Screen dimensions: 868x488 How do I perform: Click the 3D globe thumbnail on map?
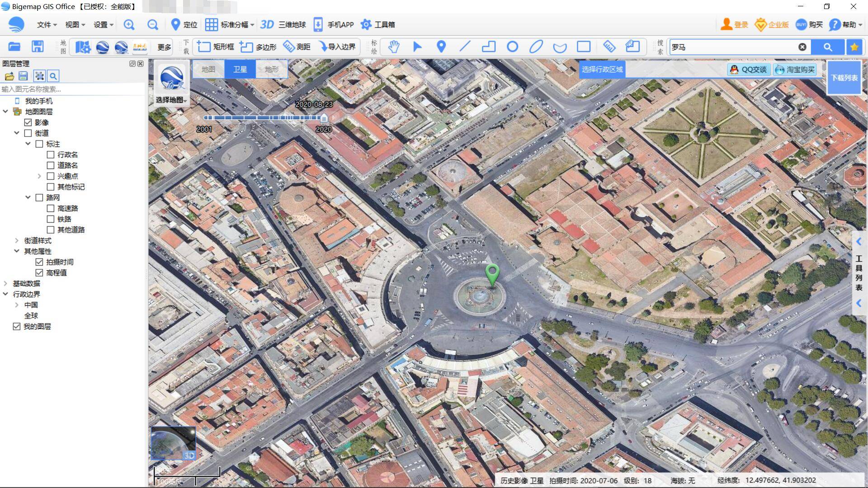coord(173,443)
